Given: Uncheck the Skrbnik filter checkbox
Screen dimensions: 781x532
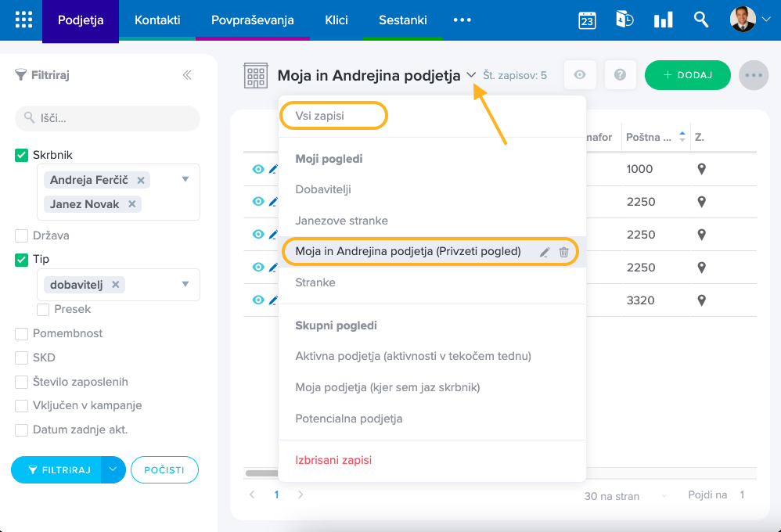Looking at the screenshot, I should pyautogui.click(x=22, y=155).
